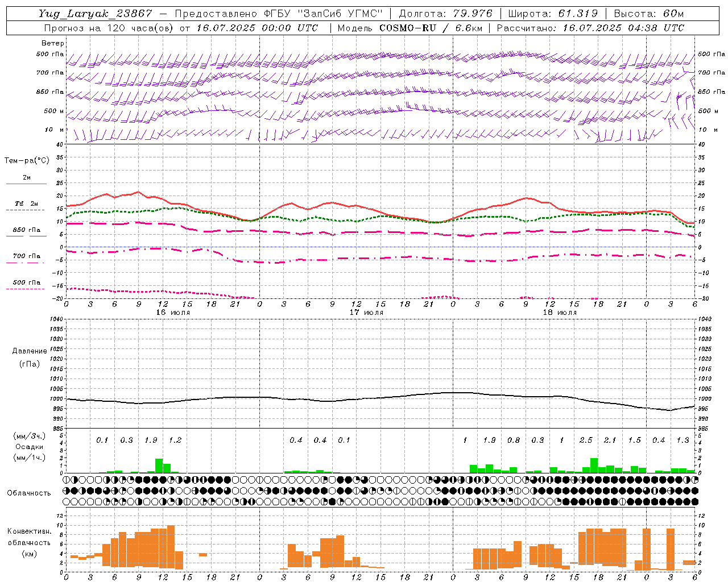Click the 16 июля date label
The image size is (728, 582).
[x=173, y=312]
